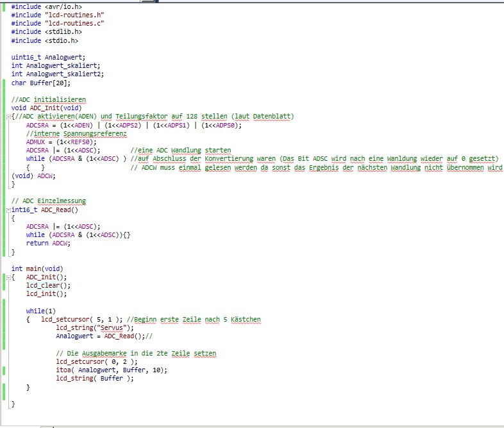The width and height of the screenshot is (504, 428).
Task: Click the '#include <stdlib.h>' line
Action: (x=46, y=32)
